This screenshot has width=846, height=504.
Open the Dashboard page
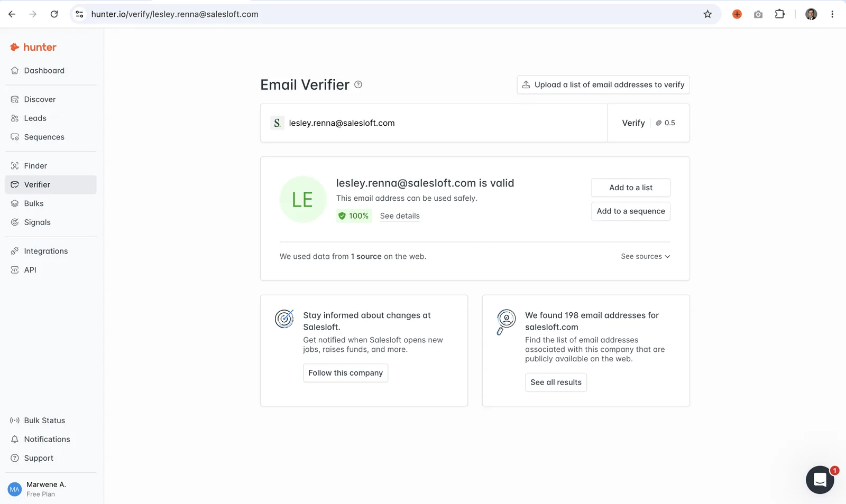[x=51, y=71]
